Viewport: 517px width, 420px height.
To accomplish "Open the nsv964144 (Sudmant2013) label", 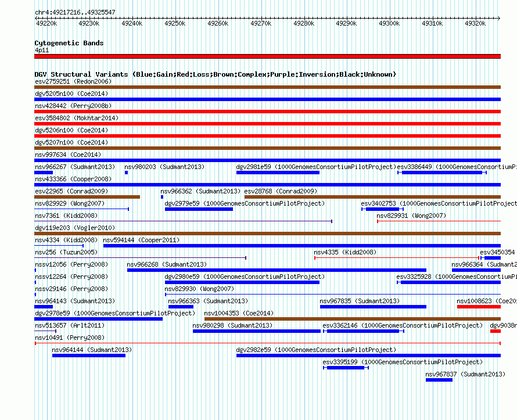I will click(x=92, y=350).
